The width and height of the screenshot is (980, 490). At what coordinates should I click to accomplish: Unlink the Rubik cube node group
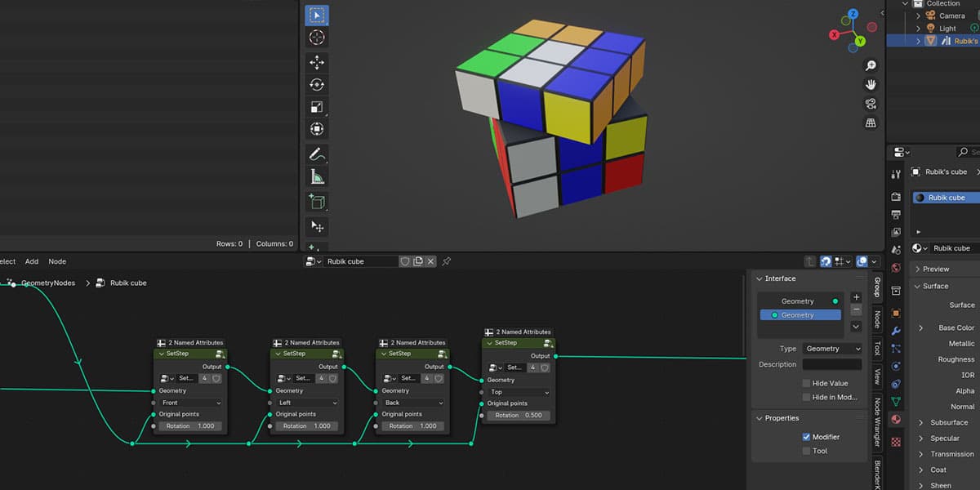tap(431, 261)
